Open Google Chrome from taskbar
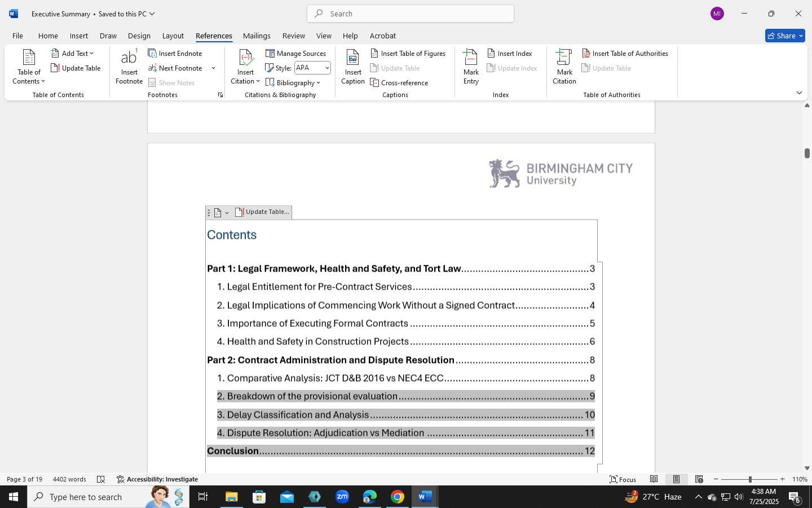812x508 pixels. coord(398,497)
